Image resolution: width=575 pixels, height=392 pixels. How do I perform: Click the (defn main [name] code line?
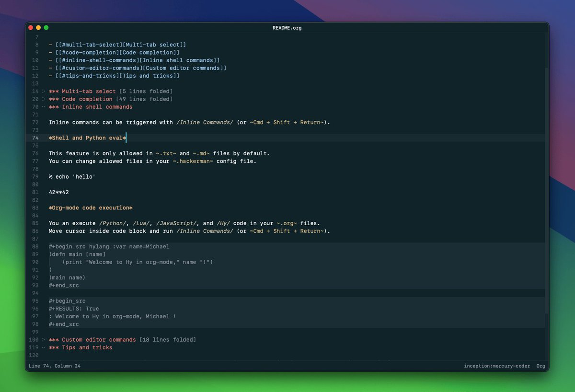[x=77, y=254]
